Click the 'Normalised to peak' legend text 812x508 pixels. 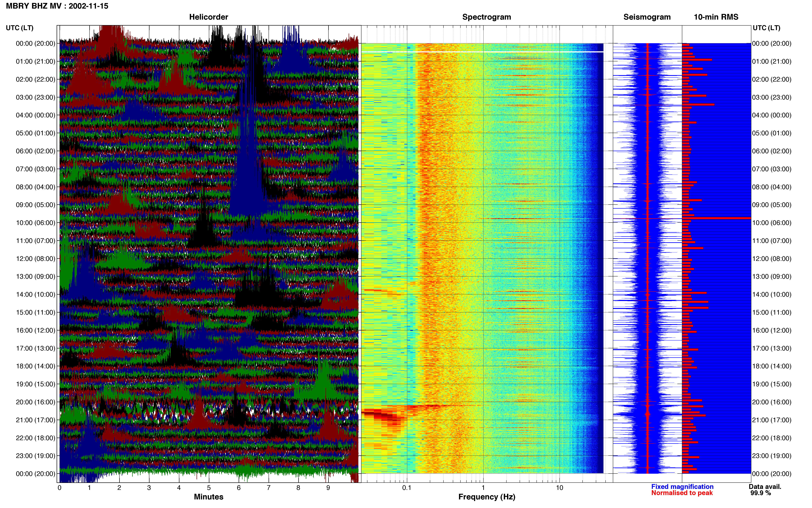pyautogui.click(x=682, y=493)
